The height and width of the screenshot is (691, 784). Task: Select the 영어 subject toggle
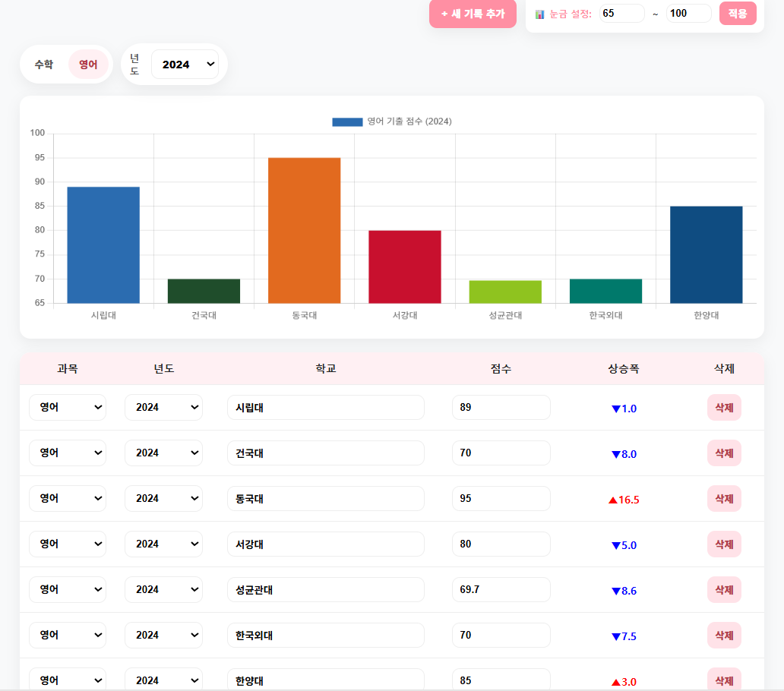point(88,65)
